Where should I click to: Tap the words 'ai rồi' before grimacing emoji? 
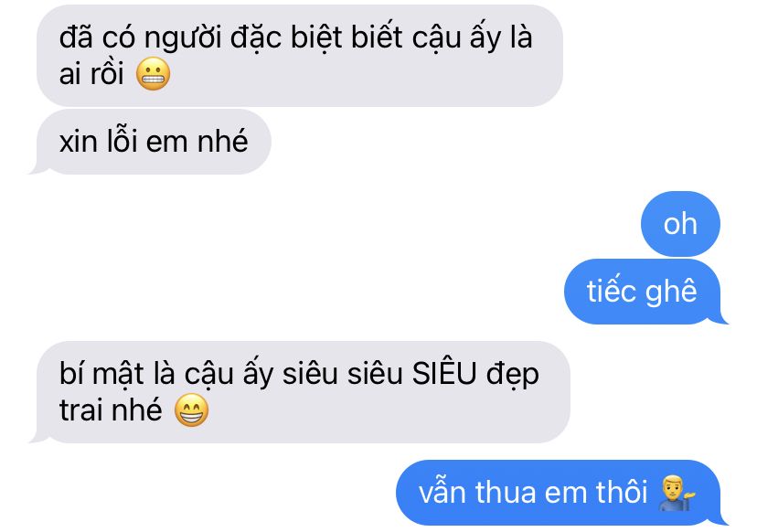[x=91, y=74]
